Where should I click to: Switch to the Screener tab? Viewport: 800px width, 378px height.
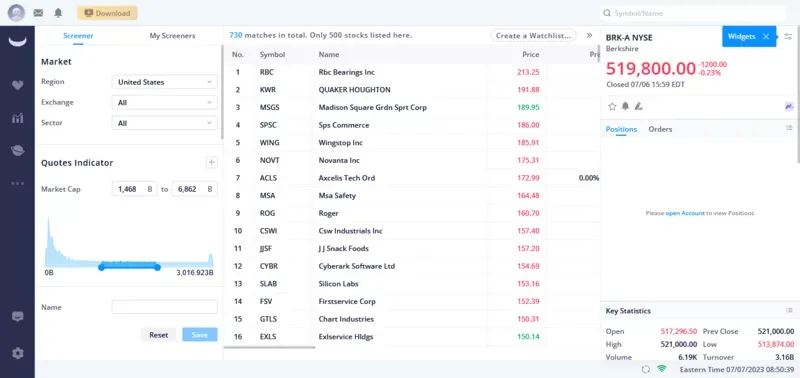[78, 36]
